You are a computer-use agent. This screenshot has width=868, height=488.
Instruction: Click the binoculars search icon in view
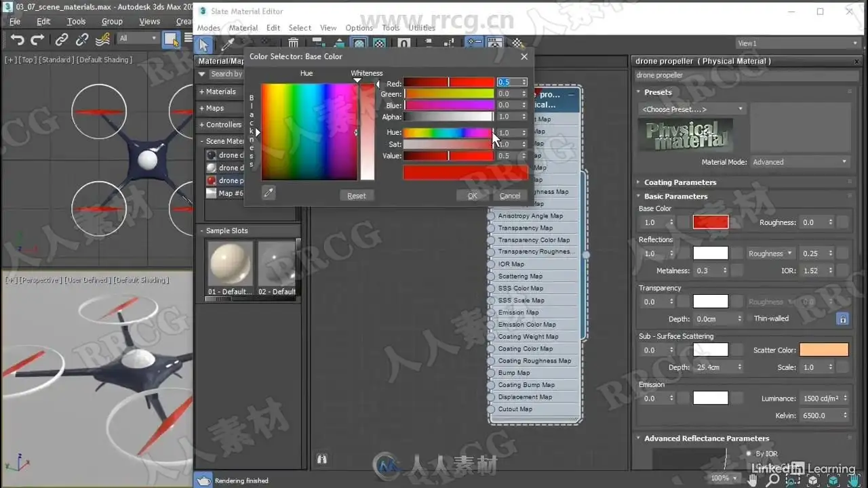[x=322, y=459]
